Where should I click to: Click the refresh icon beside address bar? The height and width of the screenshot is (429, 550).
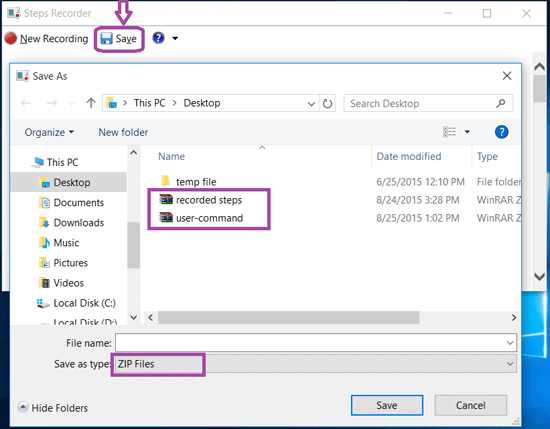click(327, 103)
